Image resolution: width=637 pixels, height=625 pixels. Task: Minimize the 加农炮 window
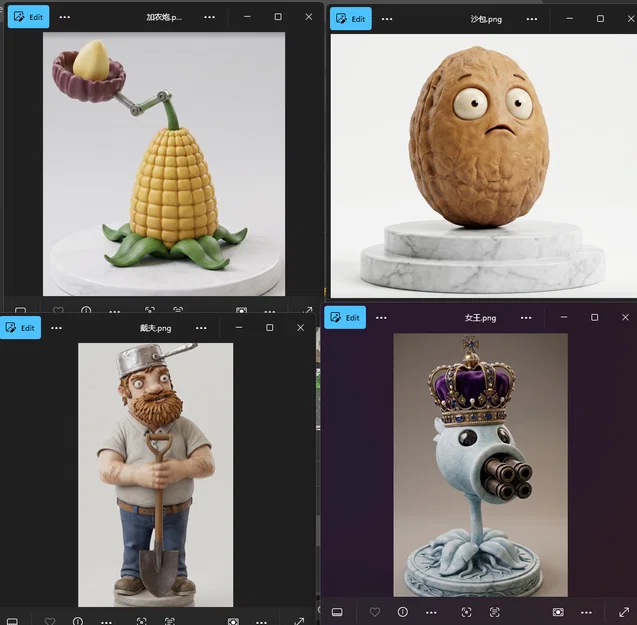pyautogui.click(x=247, y=17)
